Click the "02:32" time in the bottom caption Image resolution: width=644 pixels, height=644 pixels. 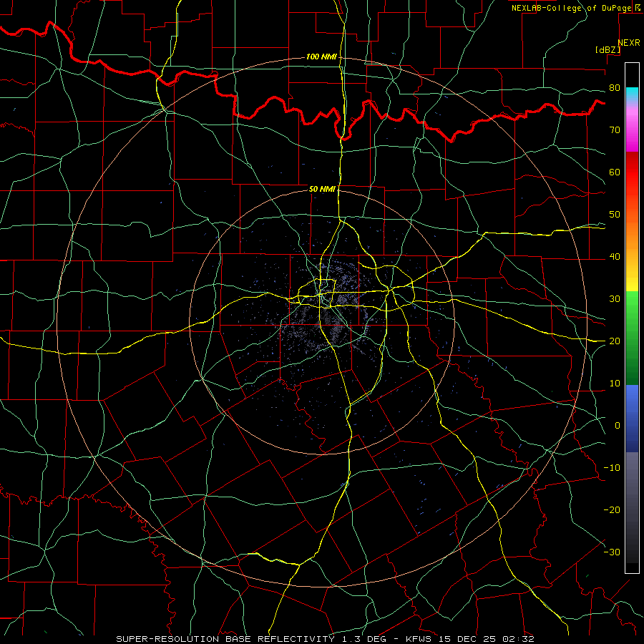[x=518, y=639]
